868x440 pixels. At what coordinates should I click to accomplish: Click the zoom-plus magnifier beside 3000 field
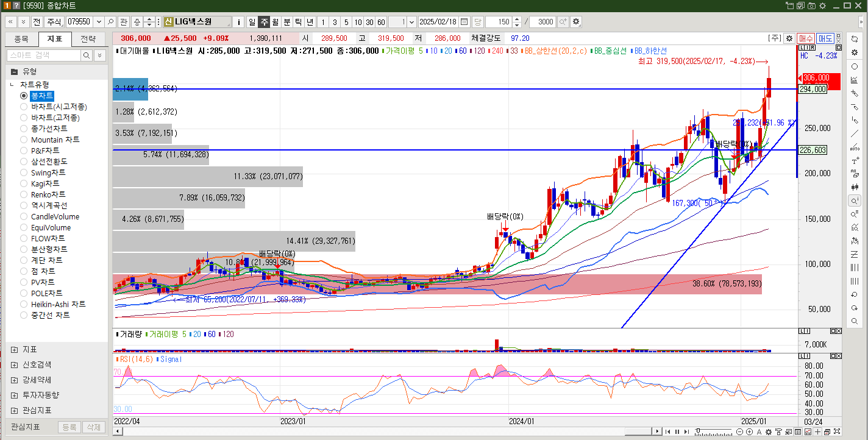[x=563, y=21]
